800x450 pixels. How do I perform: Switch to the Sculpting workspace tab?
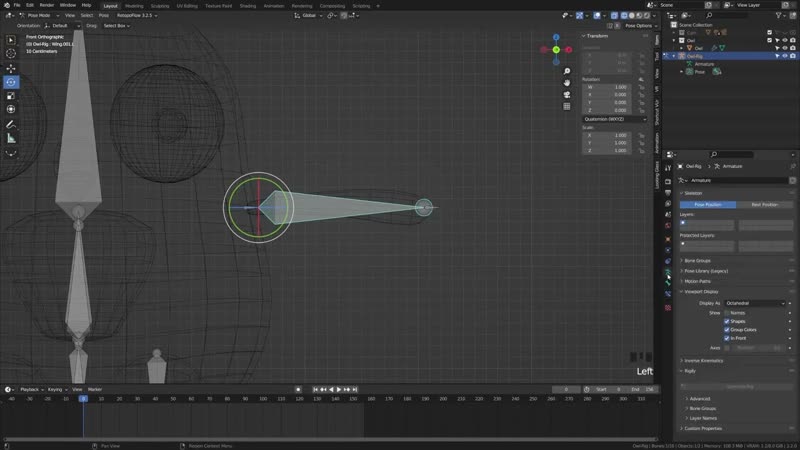(160, 6)
